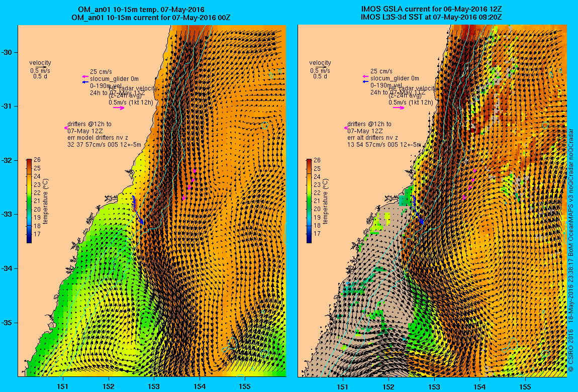Click the 'slocum_glider 0m' label in right map
578x392 pixels.
[395, 78]
